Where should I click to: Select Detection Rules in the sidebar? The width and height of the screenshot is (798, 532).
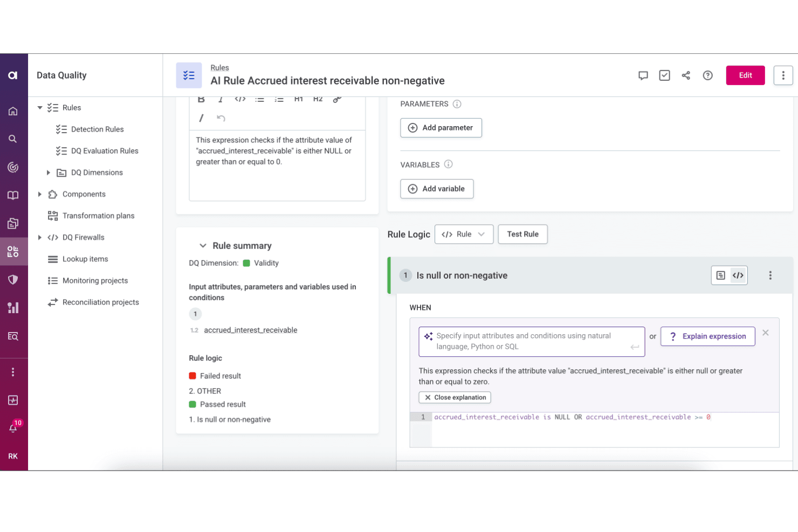(97, 129)
